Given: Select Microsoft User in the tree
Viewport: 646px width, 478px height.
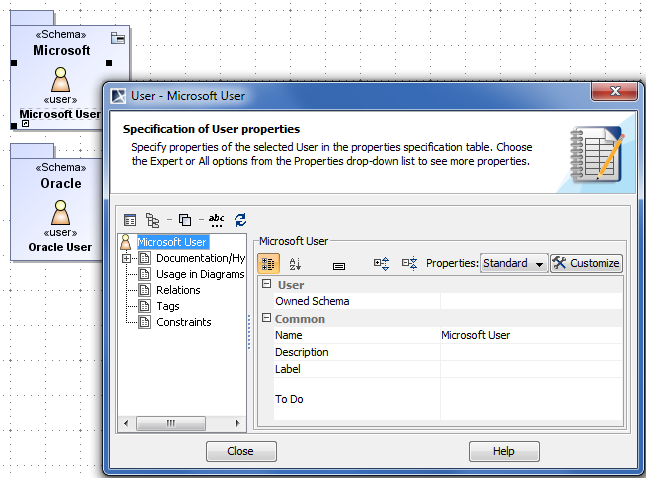Looking at the screenshot, I should click(x=173, y=242).
